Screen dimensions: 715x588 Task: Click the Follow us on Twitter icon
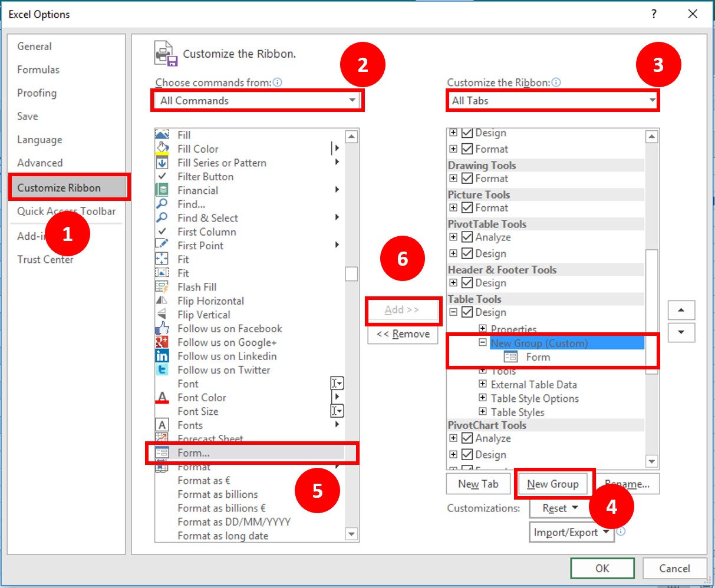coord(162,370)
